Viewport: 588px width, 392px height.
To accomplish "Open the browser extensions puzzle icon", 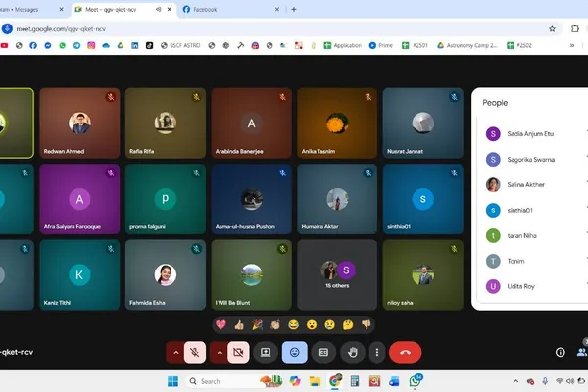I will 575,28.
